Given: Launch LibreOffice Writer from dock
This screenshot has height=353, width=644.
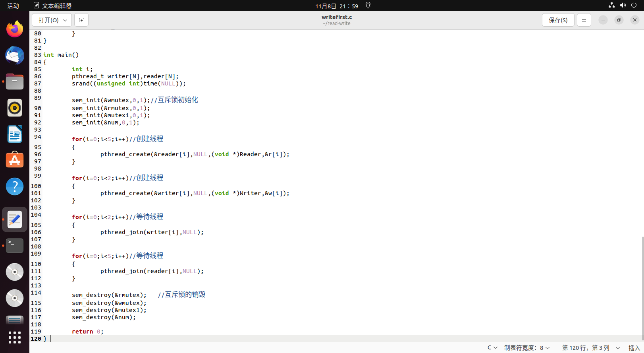Looking at the screenshot, I should (15, 134).
